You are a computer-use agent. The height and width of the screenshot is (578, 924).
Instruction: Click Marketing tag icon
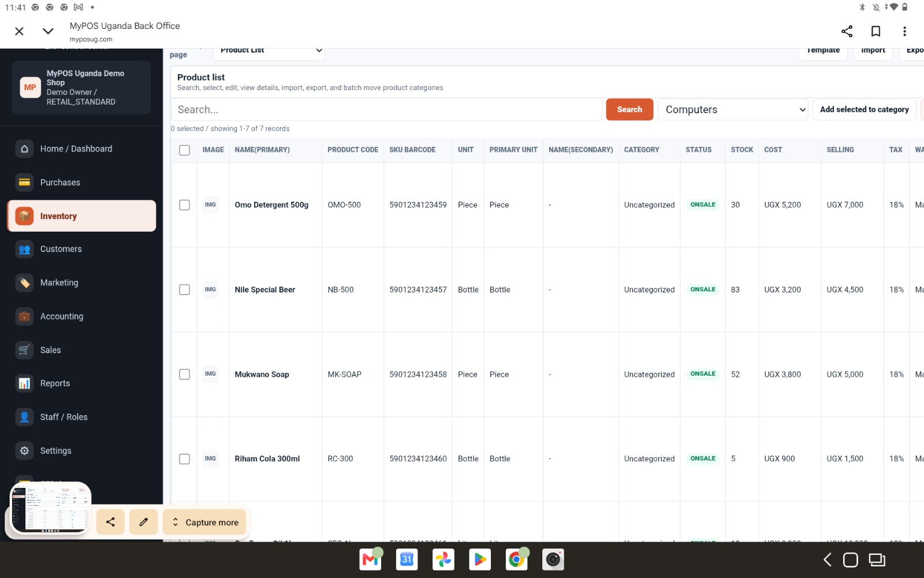(24, 283)
